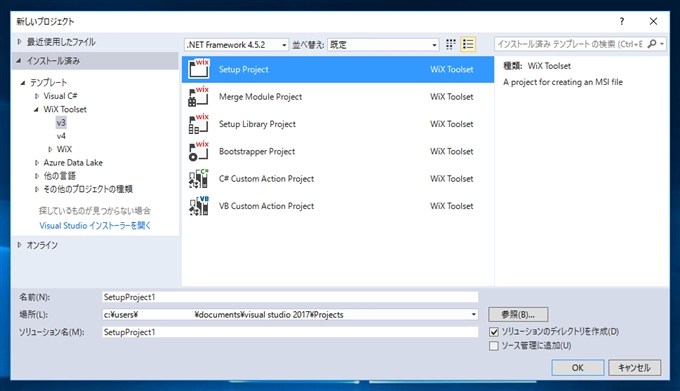Switch to medium icons list view
680x391 pixels.
pyautogui.click(x=468, y=44)
